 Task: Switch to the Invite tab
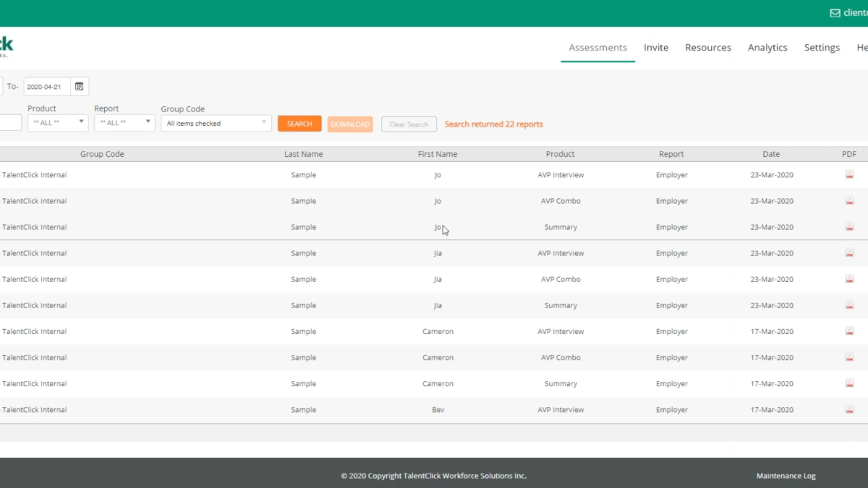(656, 48)
